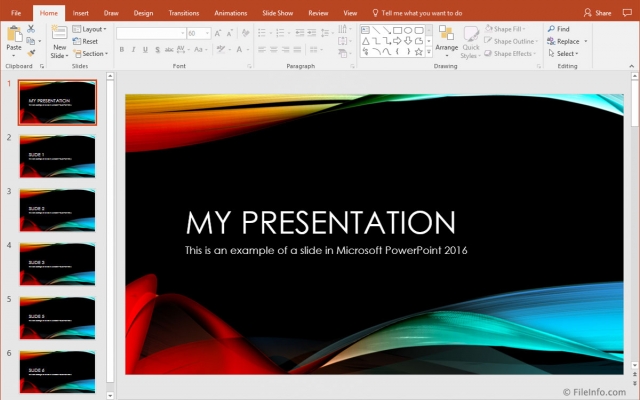640x400 pixels.
Task: Toggle Center paragraph alignment
Action: [273, 49]
